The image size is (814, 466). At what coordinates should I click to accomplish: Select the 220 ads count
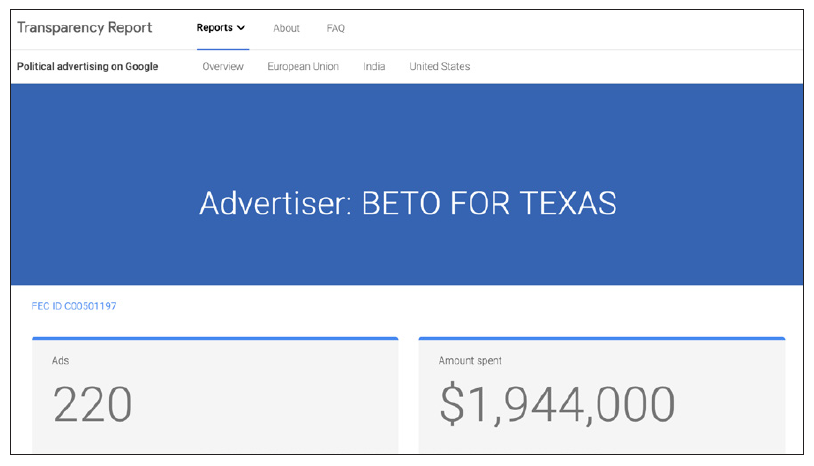[92, 404]
